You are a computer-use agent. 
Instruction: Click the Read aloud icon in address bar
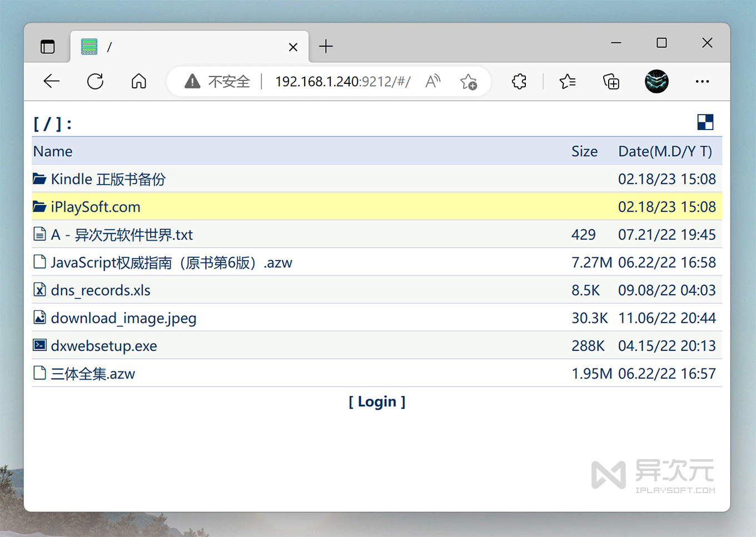(x=432, y=81)
